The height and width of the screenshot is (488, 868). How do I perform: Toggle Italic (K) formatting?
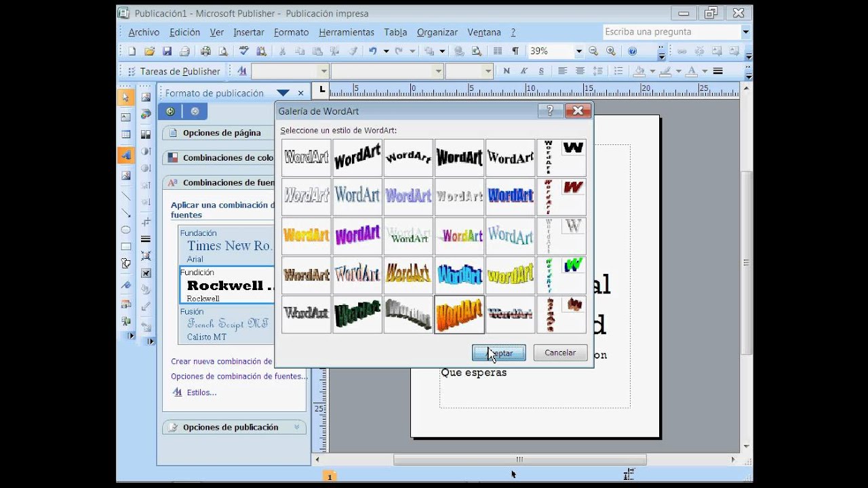(x=524, y=70)
